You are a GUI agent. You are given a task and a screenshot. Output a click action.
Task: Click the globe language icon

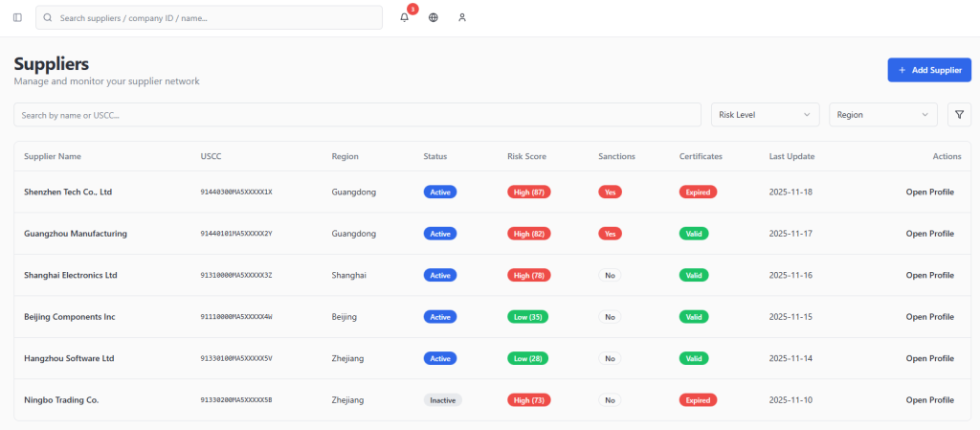click(434, 17)
